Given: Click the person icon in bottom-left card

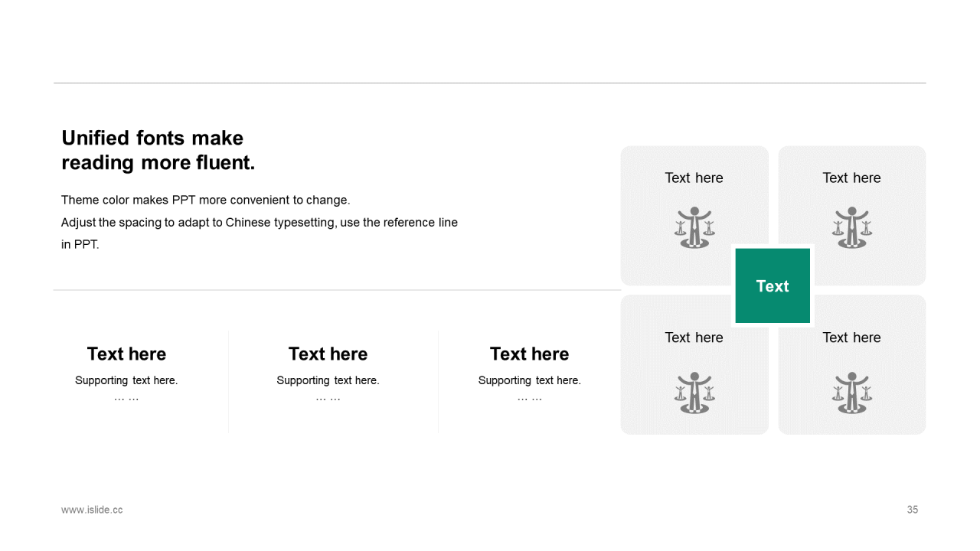Looking at the screenshot, I should (694, 393).
